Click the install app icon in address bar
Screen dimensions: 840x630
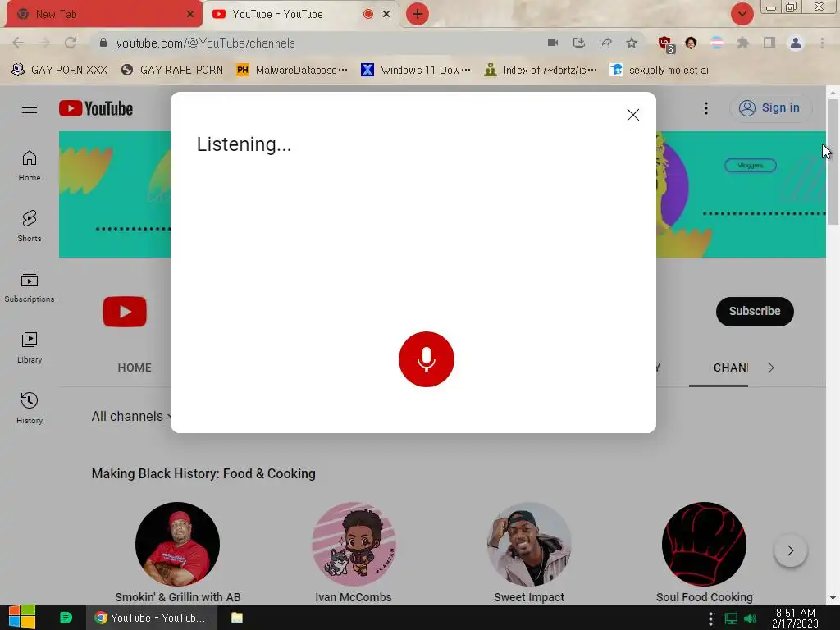[x=579, y=43]
